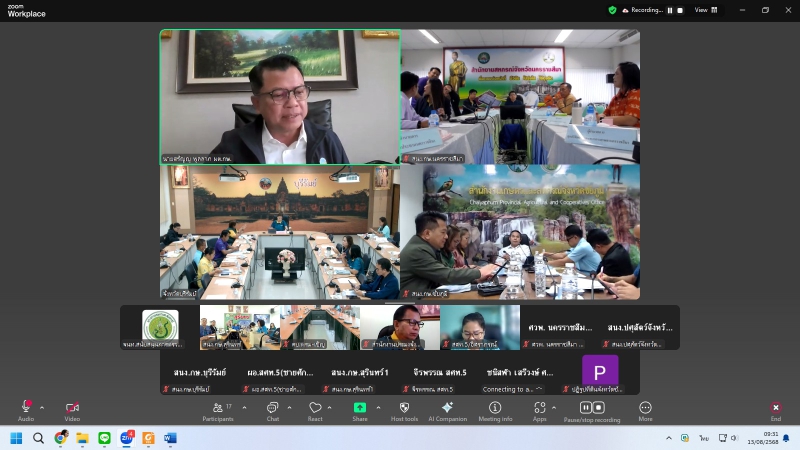Select participant tile สนง.กษ.บุรีรัมย์

(199, 372)
